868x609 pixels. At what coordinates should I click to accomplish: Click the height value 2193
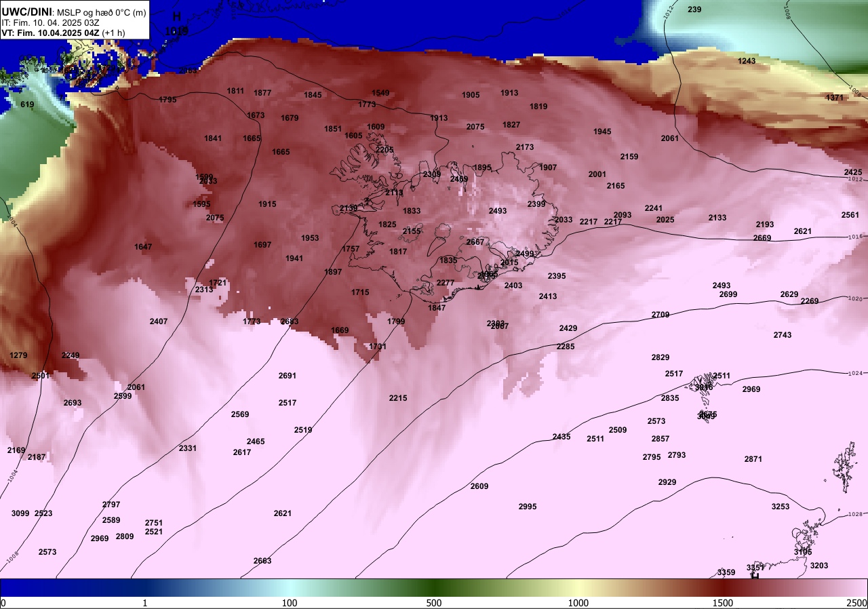coord(765,224)
